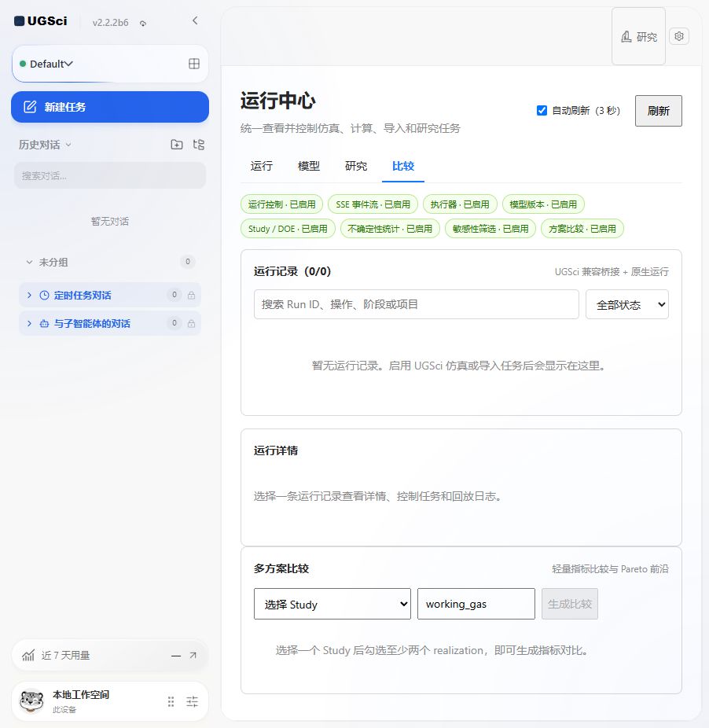This screenshot has width=709, height=728.
Task: Click the 不确定性统计 · 已启用 badge
Action: point(390,229)
